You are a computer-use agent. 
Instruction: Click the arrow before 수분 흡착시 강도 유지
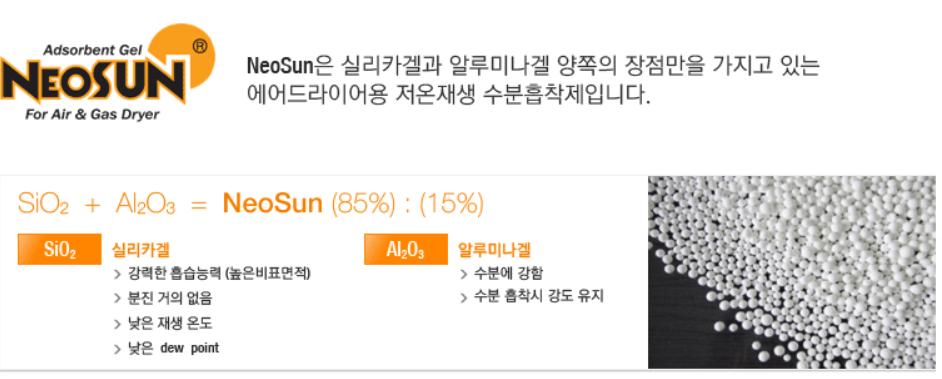point(464,297)
